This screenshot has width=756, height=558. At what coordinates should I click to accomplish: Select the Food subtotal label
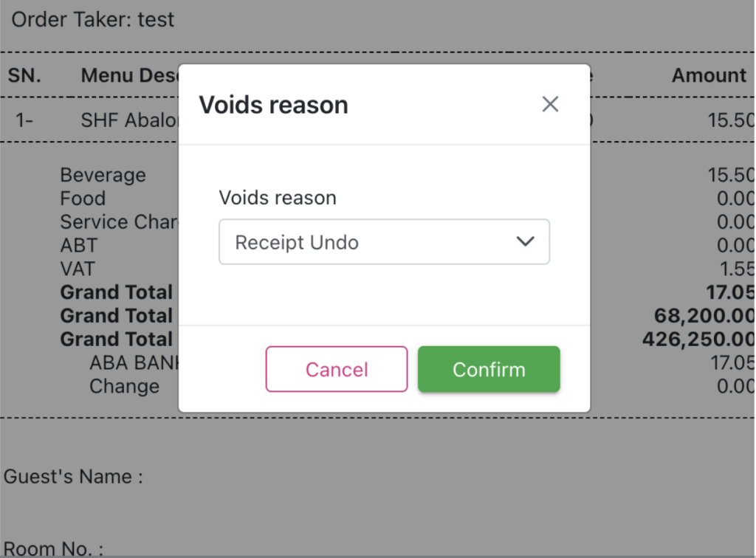pyautogui.click(x=83, y=199)
